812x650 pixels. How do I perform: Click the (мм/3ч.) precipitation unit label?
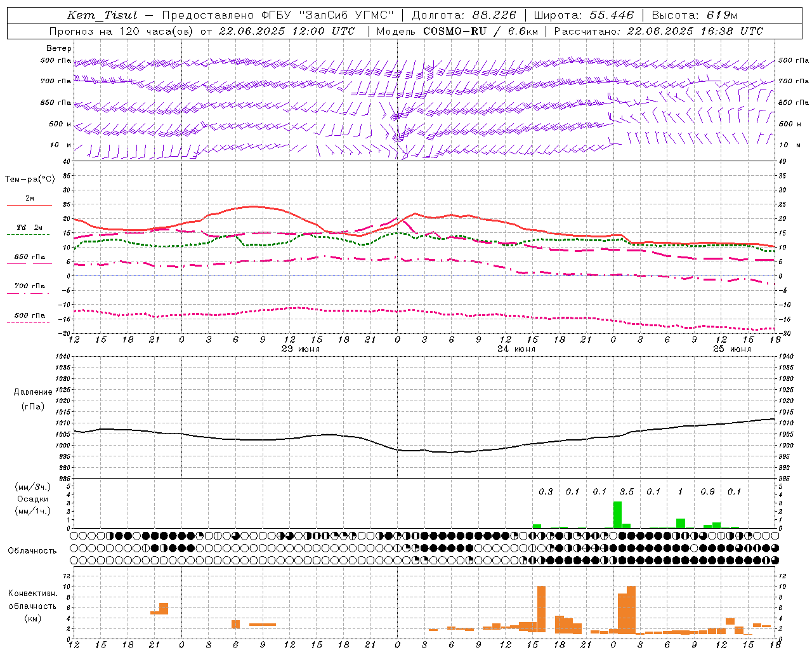pos(33,487)
